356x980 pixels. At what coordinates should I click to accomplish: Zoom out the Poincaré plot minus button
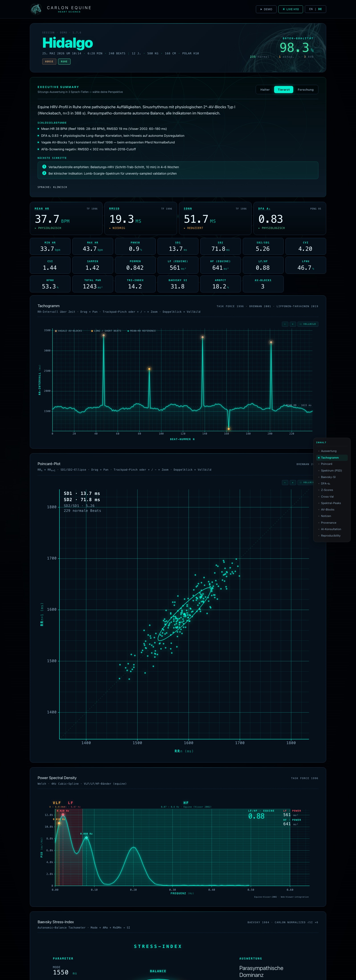(285, 482)
